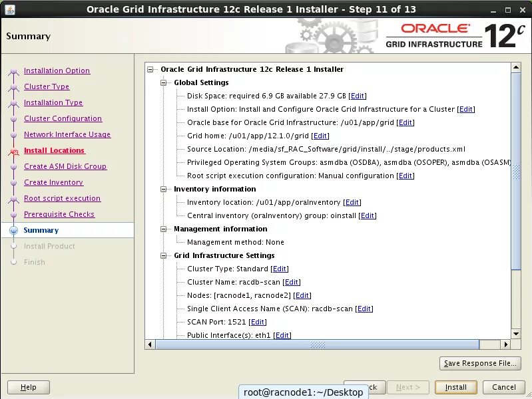Start installation with the Install button
The width and height of the screenshot is (532, 399).
[455, 387]
